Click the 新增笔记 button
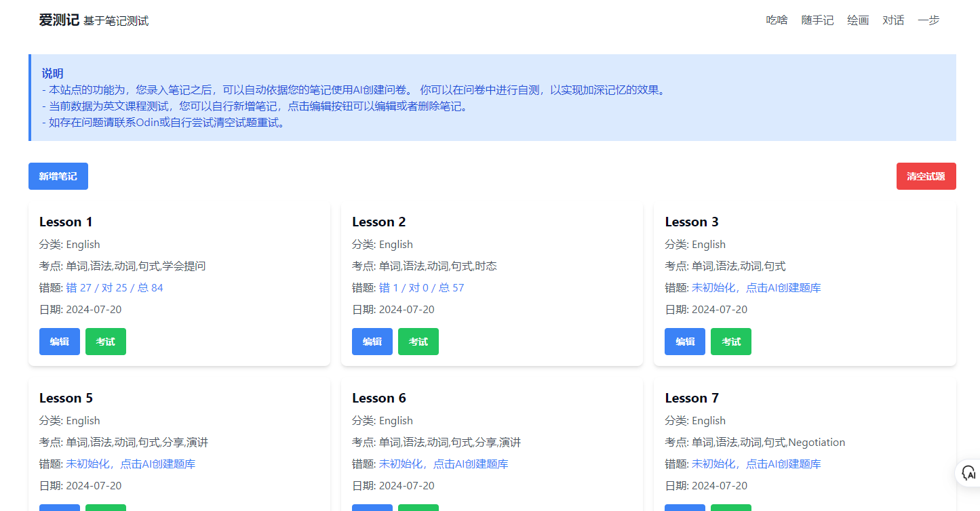The image size is (980, 511). [x=58, y=176]
